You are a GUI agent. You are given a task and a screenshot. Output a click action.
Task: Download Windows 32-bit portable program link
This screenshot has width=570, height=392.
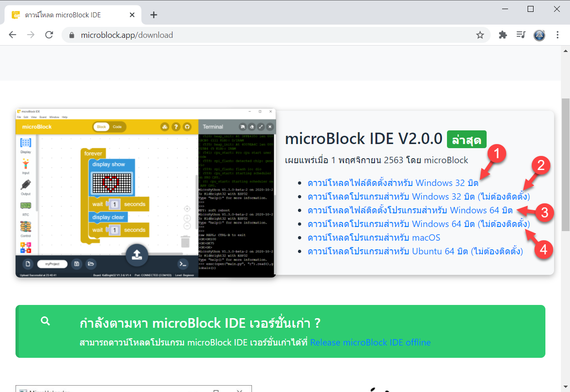(x=418, y=197)
